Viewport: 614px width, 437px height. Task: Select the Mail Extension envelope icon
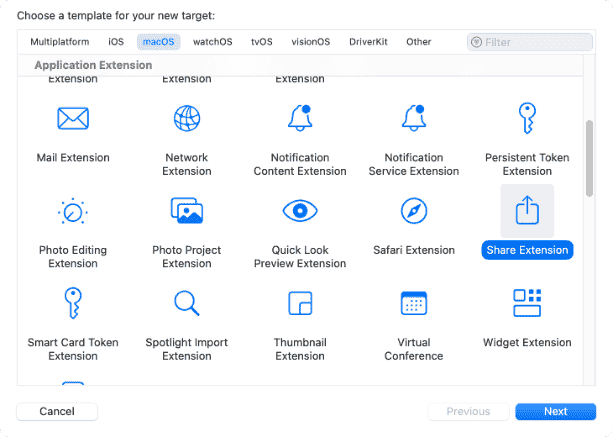pos(73,119)
